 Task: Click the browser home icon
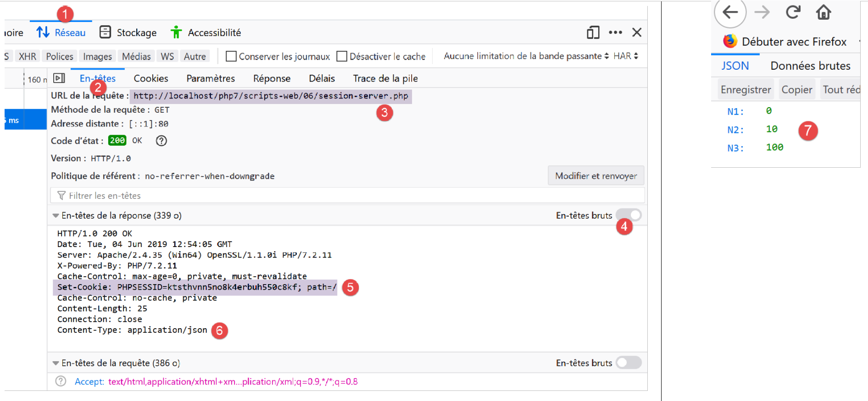[x=823, y=12]
